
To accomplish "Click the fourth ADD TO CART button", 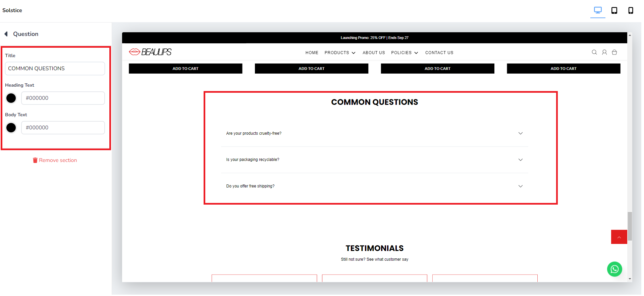I will click(x=563, y=69).
